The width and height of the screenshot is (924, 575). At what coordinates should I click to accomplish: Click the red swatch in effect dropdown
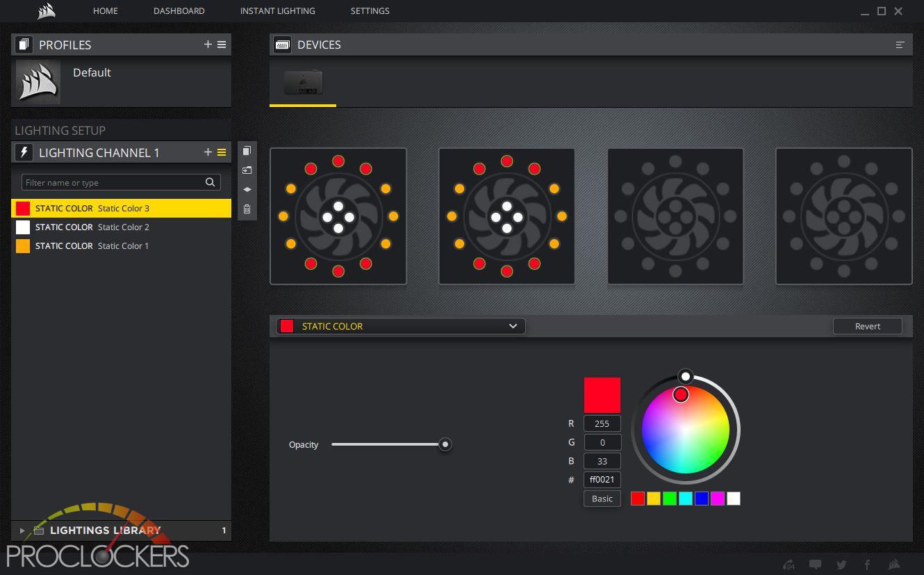pos(287,326)
